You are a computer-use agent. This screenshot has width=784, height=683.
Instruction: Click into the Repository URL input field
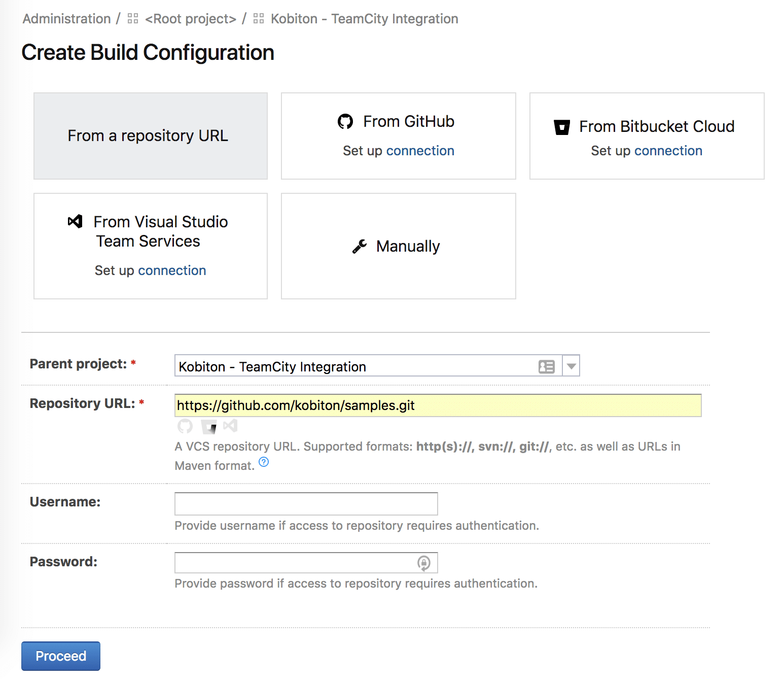tap(438, 405)
